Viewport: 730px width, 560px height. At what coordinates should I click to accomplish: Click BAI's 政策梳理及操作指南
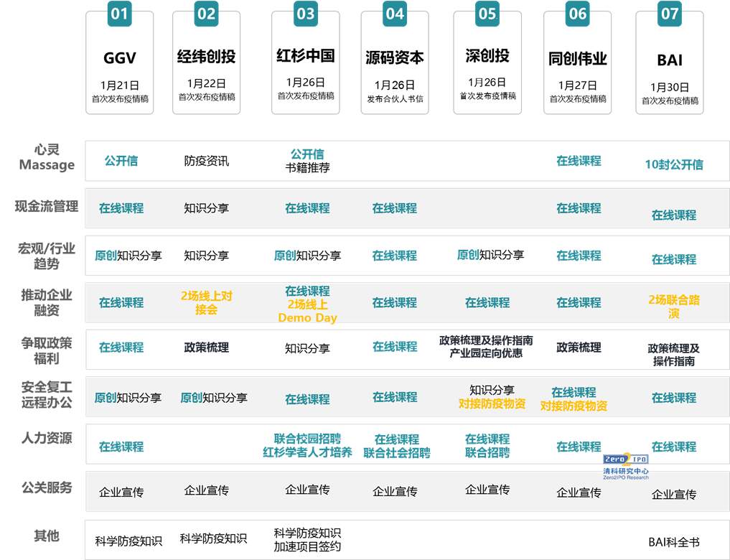click(x=674, y=355)
